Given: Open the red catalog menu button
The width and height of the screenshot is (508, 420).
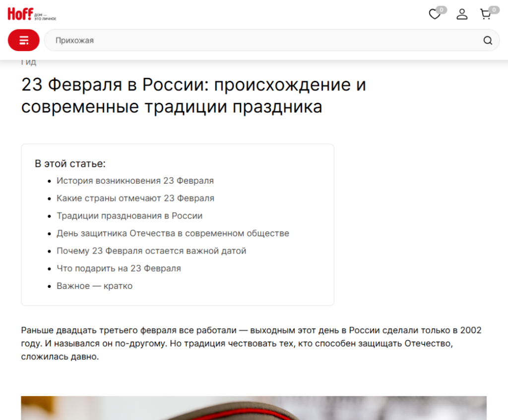Looking at the screenshot, I should (24, 40).
